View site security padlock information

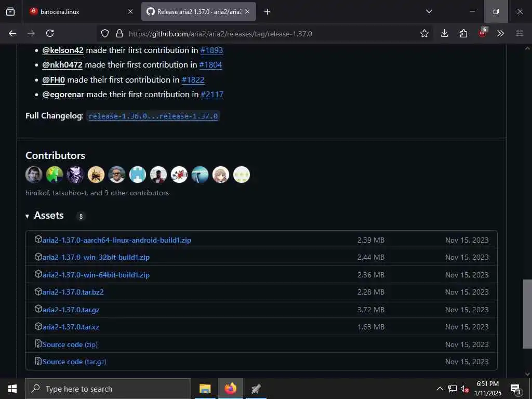click(119, 33)
